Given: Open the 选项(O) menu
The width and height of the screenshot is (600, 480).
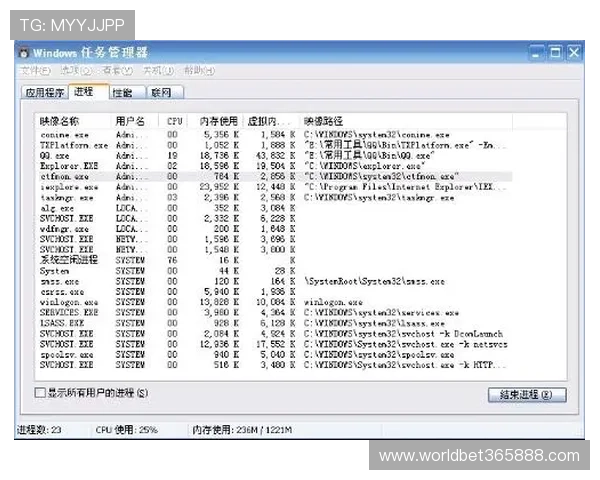Looking at the screenshot, I should click(76, 71).
